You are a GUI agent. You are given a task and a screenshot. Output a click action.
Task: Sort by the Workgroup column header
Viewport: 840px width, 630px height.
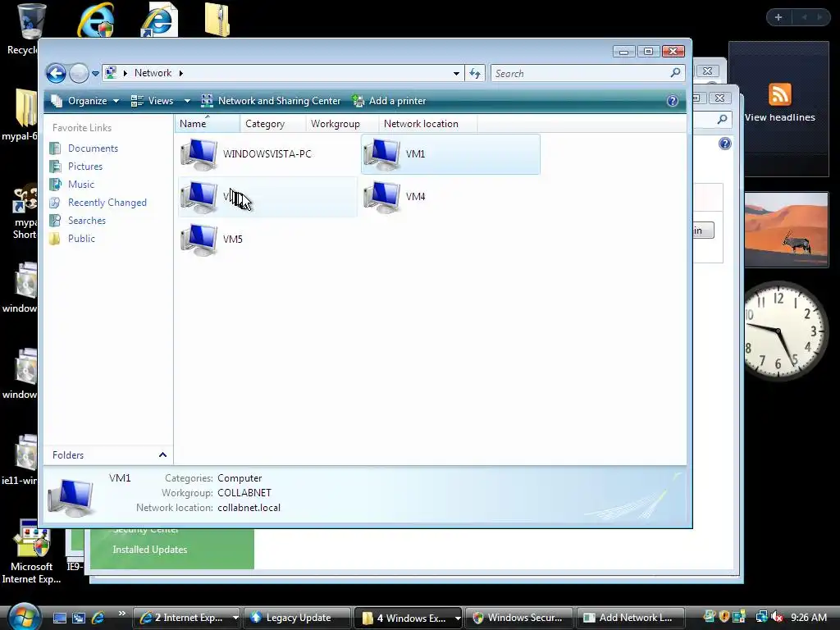click(342, 124)
